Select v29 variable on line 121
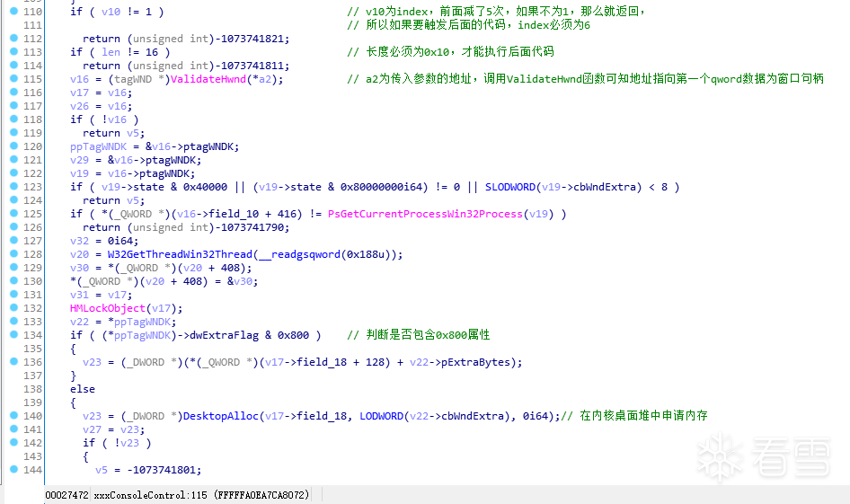This screenshot has height=504, width=850. click(x=79, y=160)
